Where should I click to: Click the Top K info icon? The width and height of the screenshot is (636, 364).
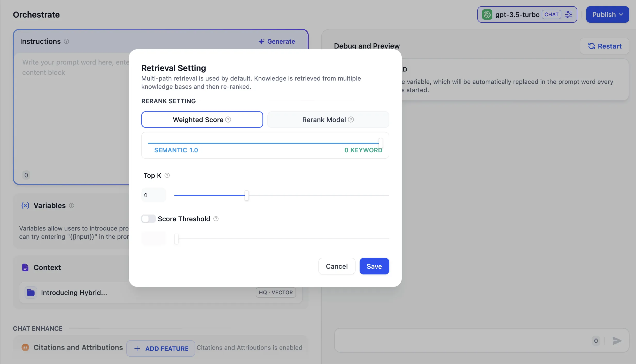coord(167,175)
